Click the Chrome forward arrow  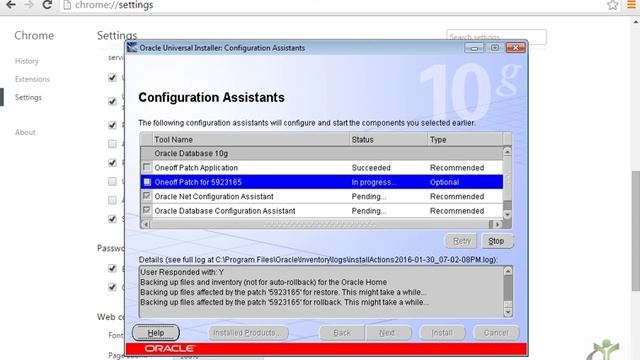tap(29, 5)
